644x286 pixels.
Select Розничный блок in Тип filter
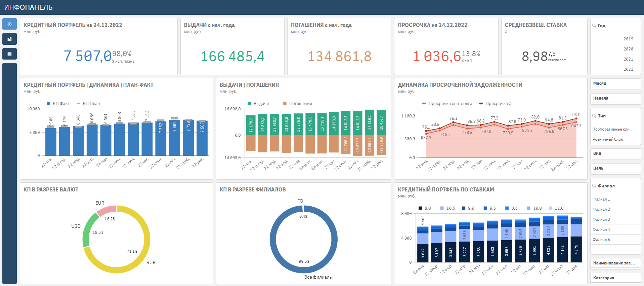pos(615,139)
